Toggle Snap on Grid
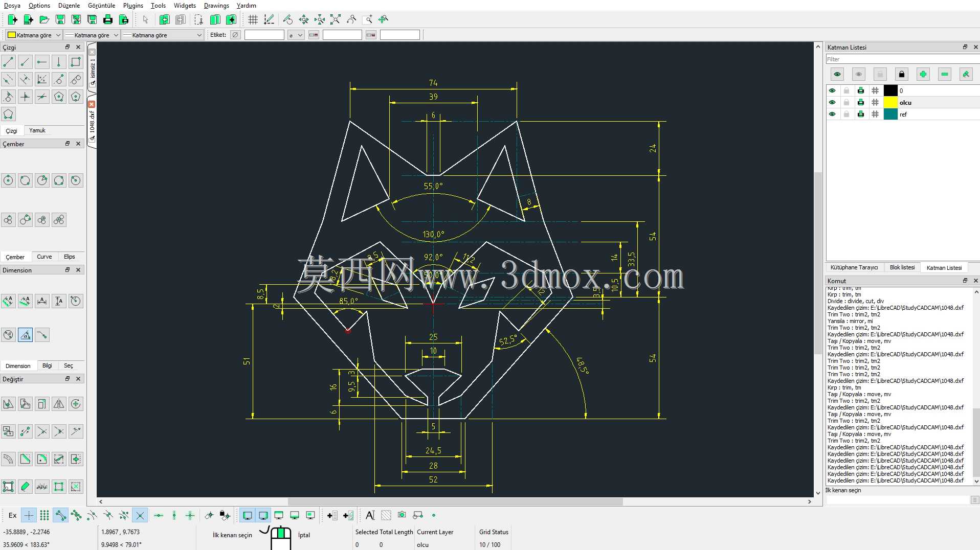Image resolution: width=980 pixels, height=550 pixels. tap(44, 515)
